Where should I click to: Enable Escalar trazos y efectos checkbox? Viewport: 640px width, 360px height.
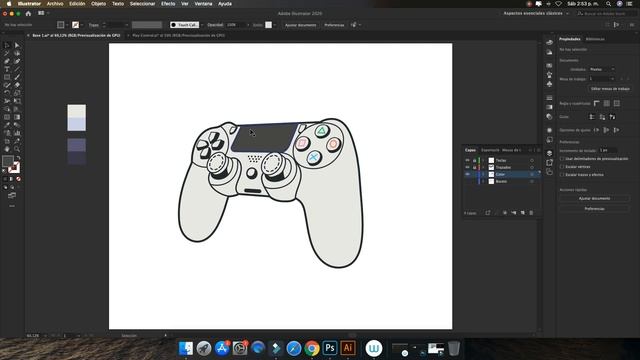[x=562, y=174]
